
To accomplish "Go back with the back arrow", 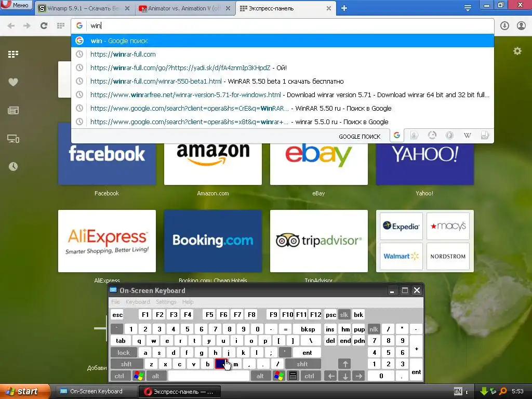I will [x=11, y=26].
